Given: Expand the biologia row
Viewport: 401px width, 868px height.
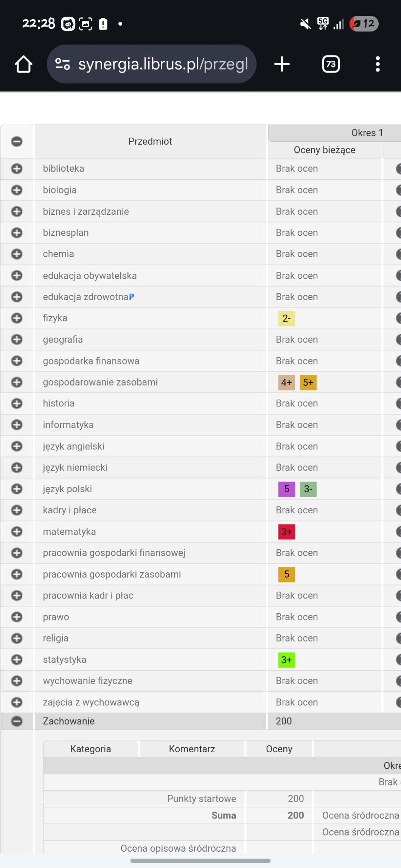Looking at the screenshot, I should click(17, 190).
